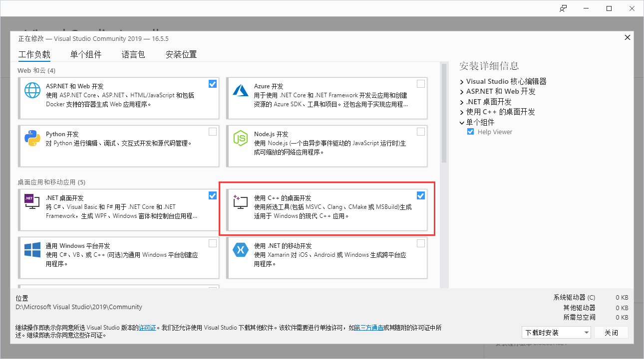Viewport: 644px width, 359px height.
Task: Click the 关闭 button
Action: (x=612, y=333)
